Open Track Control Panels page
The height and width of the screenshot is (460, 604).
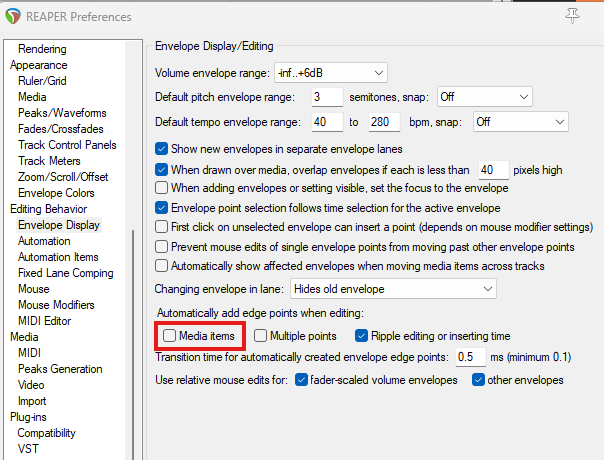pyautogui.click(x=67, y=145)
